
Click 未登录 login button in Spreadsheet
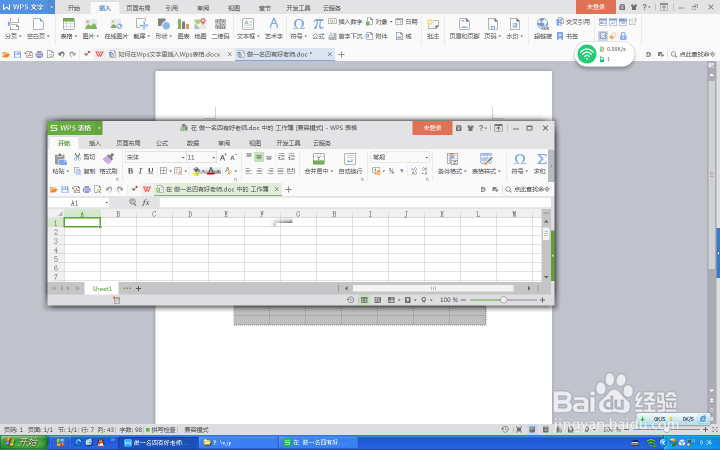(432, 128)
